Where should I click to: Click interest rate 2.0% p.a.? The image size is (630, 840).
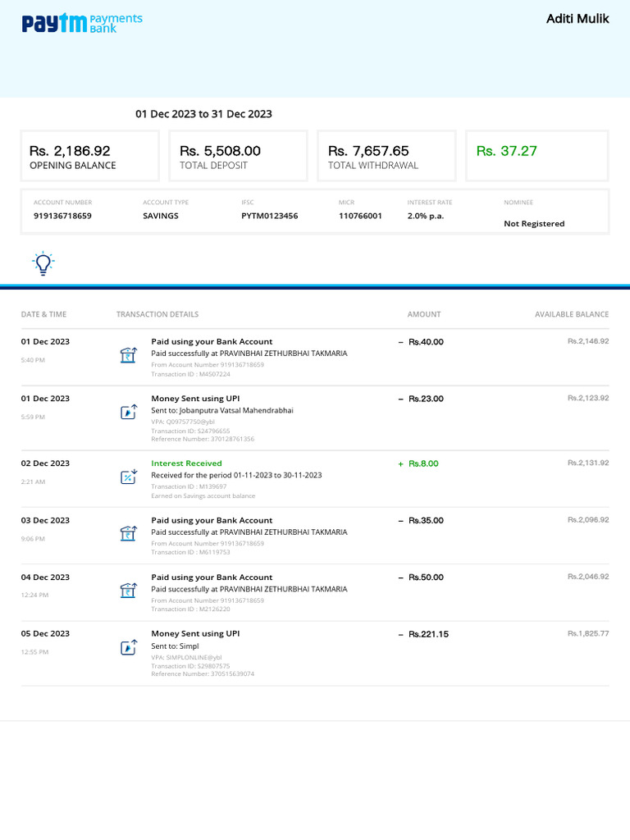(426, 216)
